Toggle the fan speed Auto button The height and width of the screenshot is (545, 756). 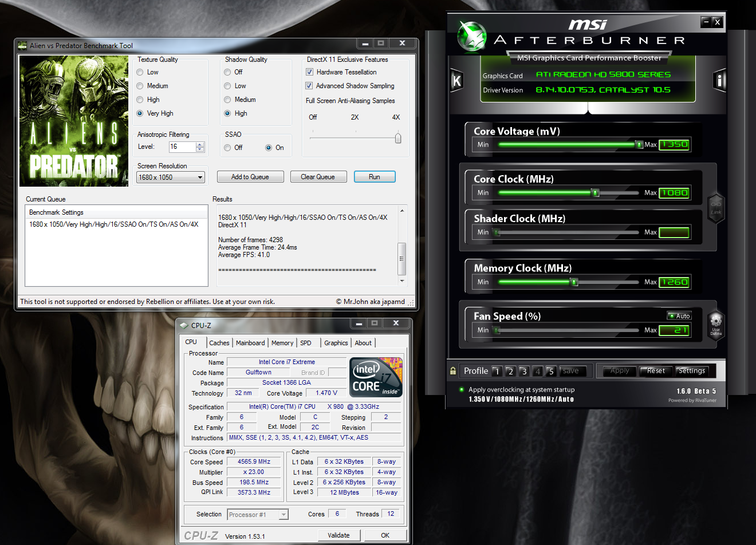click(x=680, y=316)
